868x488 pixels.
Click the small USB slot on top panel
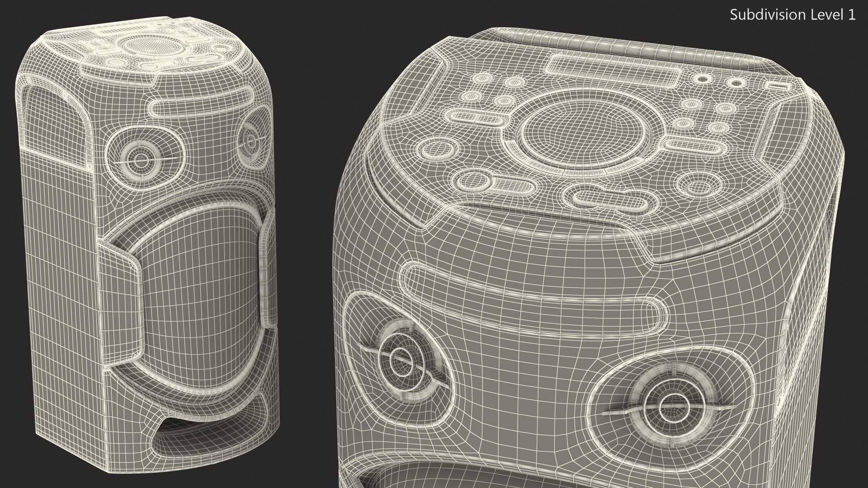778,85
